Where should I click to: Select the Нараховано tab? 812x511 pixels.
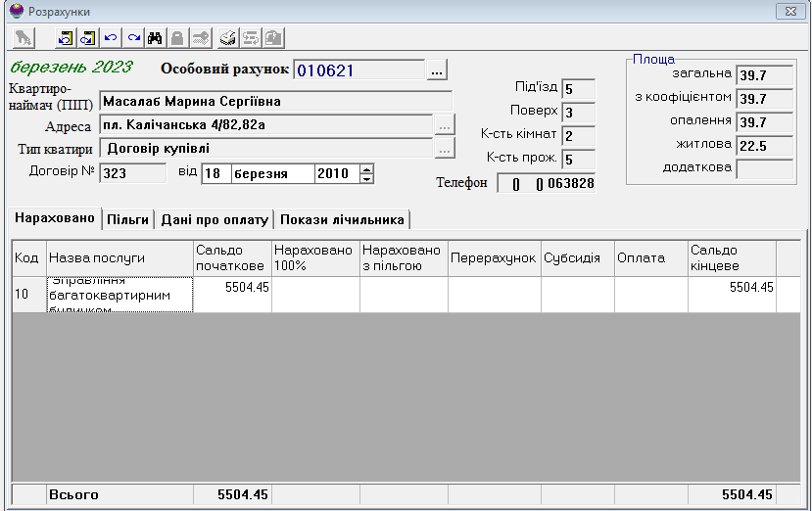(54, 218)
